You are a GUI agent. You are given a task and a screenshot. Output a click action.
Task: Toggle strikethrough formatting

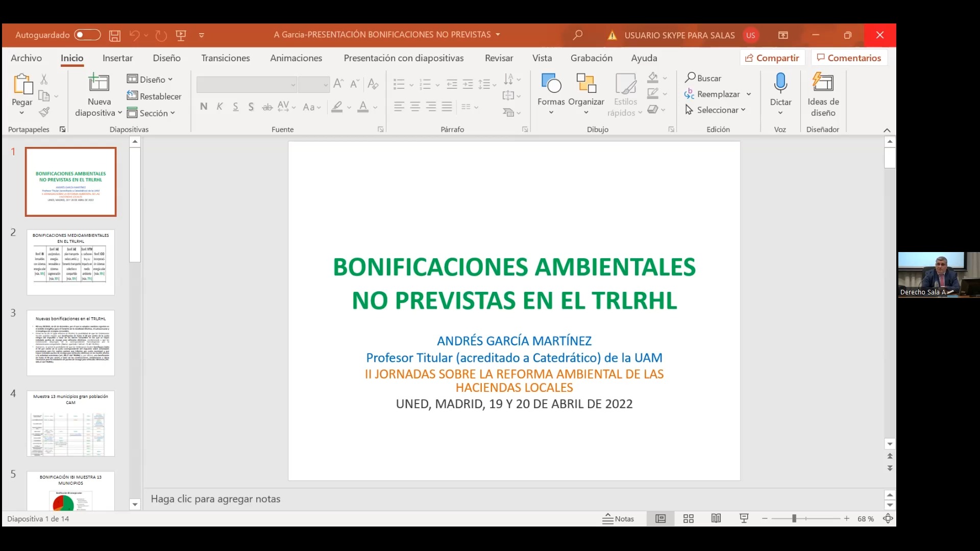coord(267,107)
